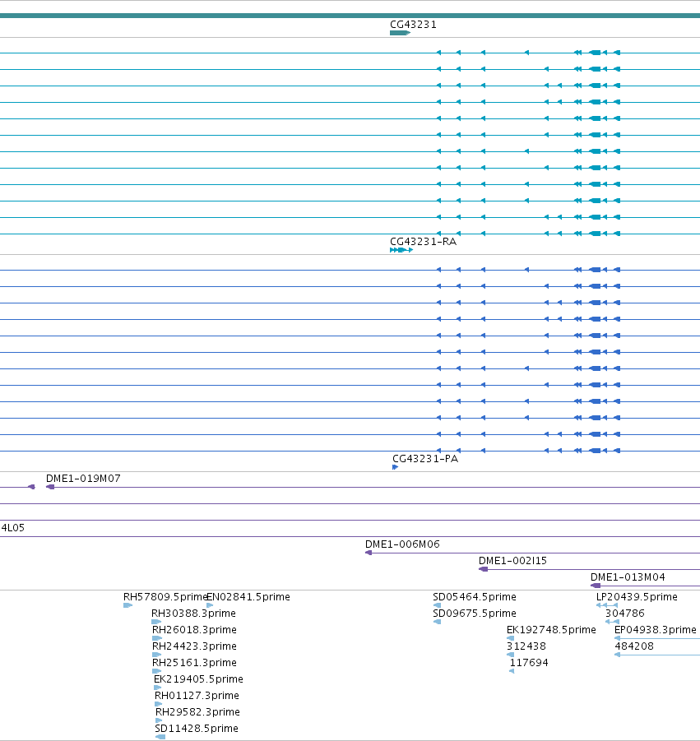Select the arrow glyph under EN02841.5prime

coord(210,605)
